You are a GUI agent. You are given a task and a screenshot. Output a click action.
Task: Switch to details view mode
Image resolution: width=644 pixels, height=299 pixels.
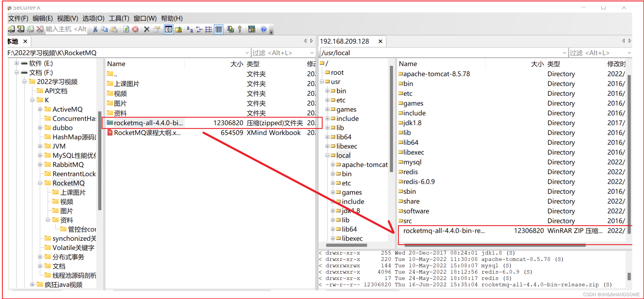(219, 29)
